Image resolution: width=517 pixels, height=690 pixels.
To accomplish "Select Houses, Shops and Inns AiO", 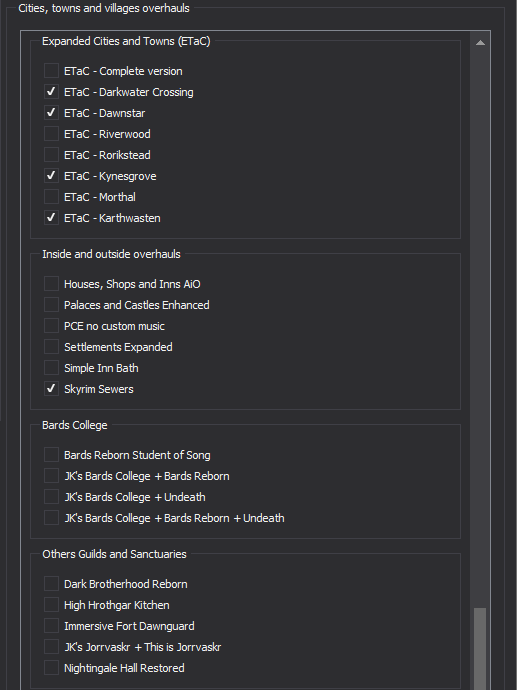I will click(51, 283).
